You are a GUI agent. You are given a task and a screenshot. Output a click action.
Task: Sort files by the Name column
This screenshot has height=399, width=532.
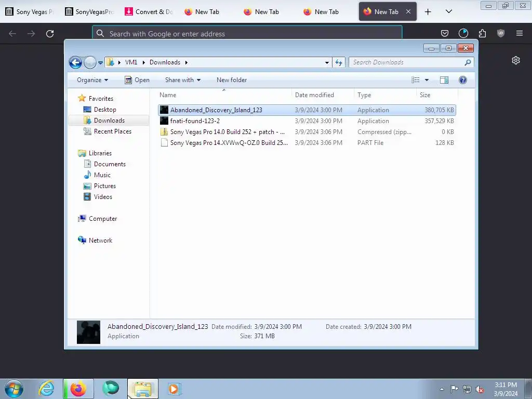[224, 95]
